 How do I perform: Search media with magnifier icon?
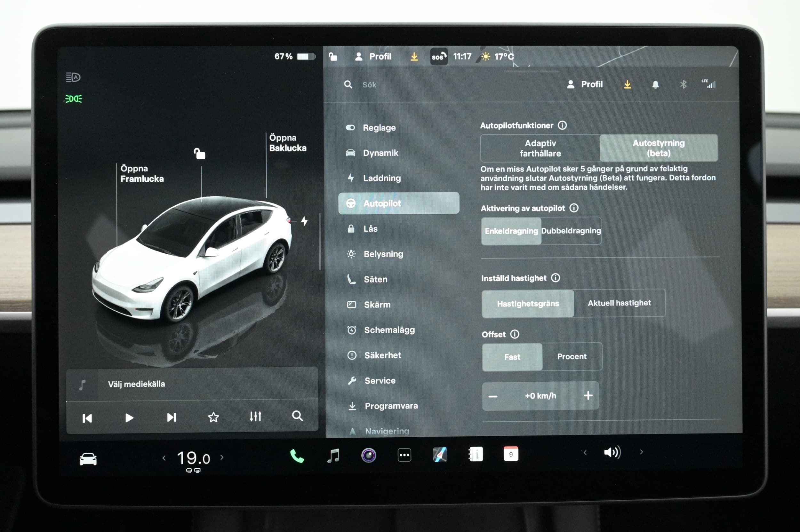coord(297,416)
